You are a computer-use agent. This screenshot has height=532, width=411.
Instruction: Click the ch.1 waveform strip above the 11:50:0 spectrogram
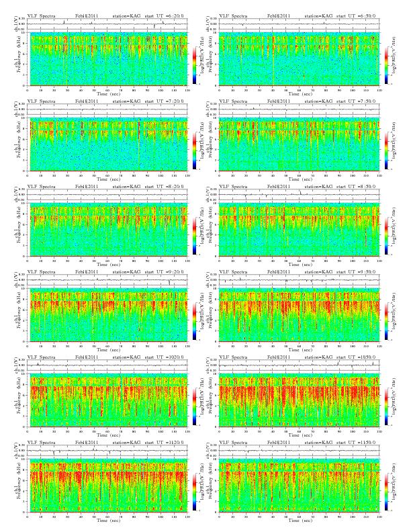[x=299, y=451]
